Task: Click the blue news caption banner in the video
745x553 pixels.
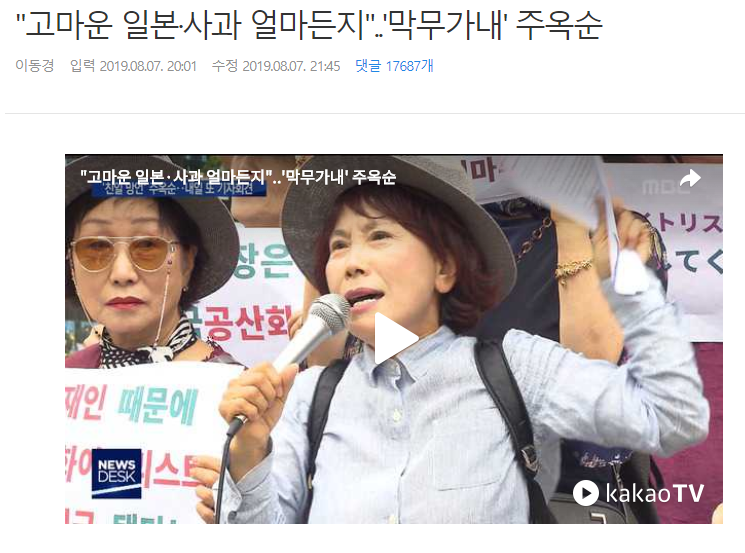Action: (179, 189)
